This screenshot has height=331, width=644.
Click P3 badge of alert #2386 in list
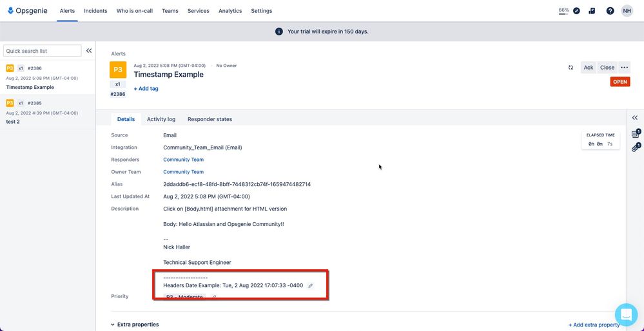(x=10, y=68)
